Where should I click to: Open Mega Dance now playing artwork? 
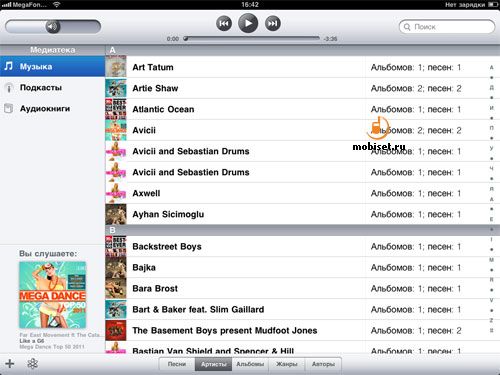click(x=53, y=295)
